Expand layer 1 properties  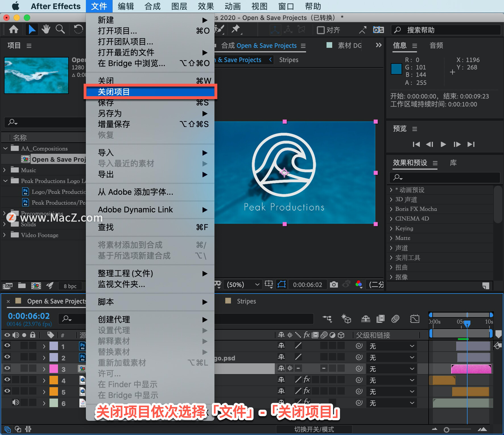44,346
